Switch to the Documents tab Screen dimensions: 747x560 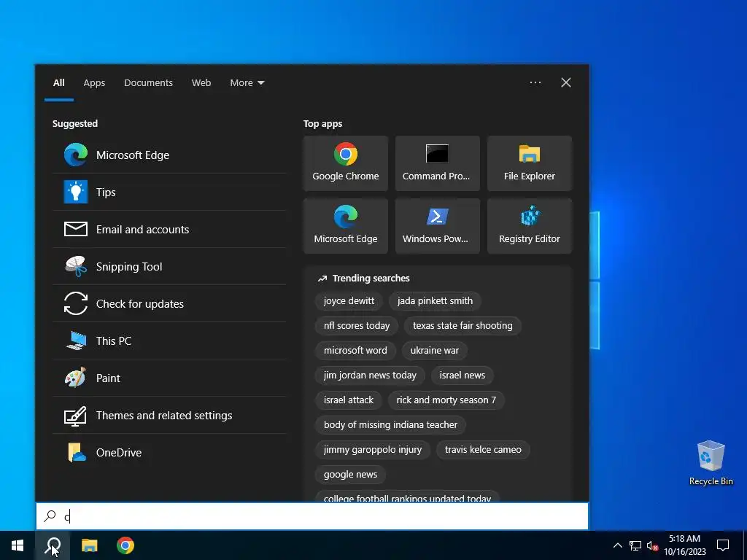pos(148,83)
